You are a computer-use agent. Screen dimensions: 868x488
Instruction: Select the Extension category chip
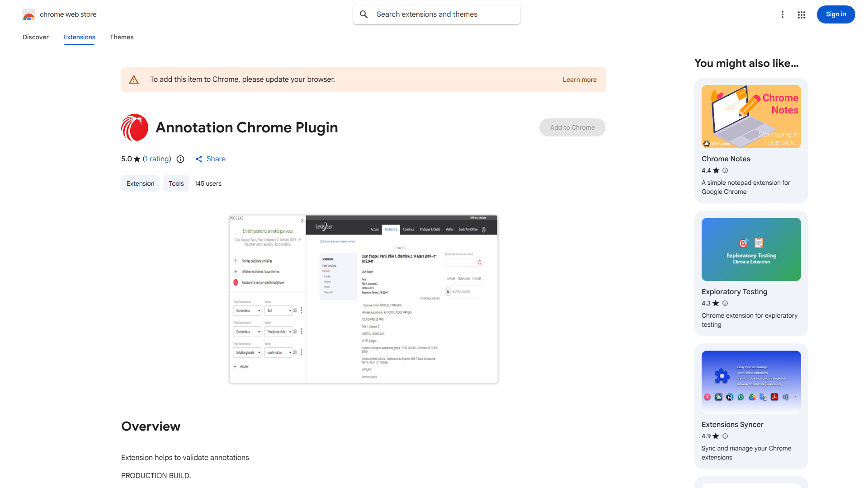[x=140, y=183]
